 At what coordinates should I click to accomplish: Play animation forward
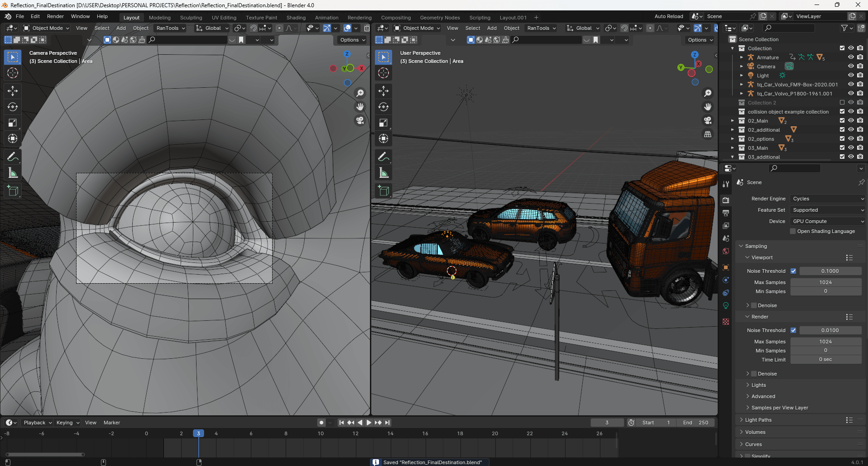(369, 423)
